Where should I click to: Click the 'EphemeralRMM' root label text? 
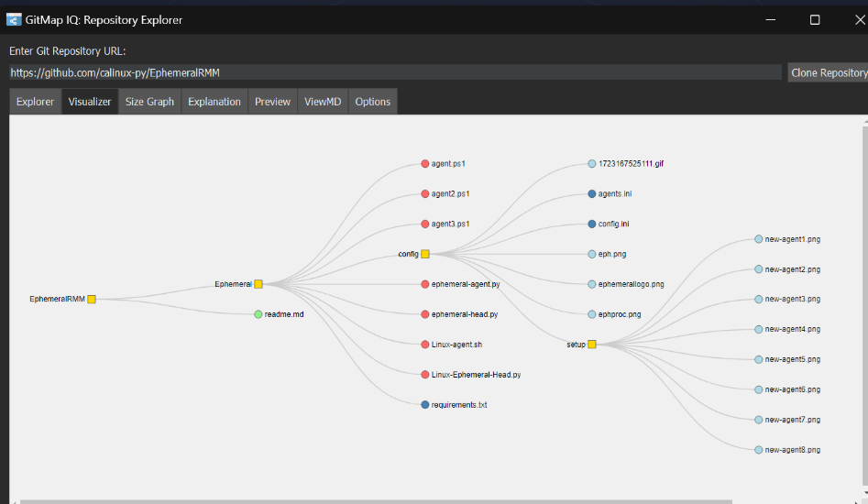click(x=57, y=300)
